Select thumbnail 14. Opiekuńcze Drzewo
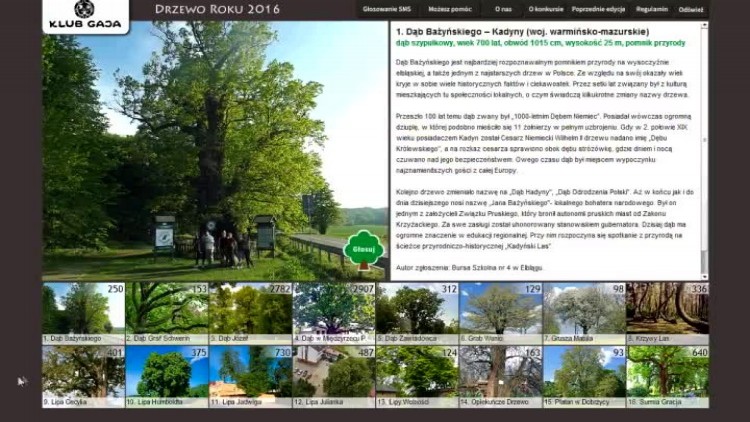This screenshot has height=422, width=750. pyautogui.click(x=500, y=377)
